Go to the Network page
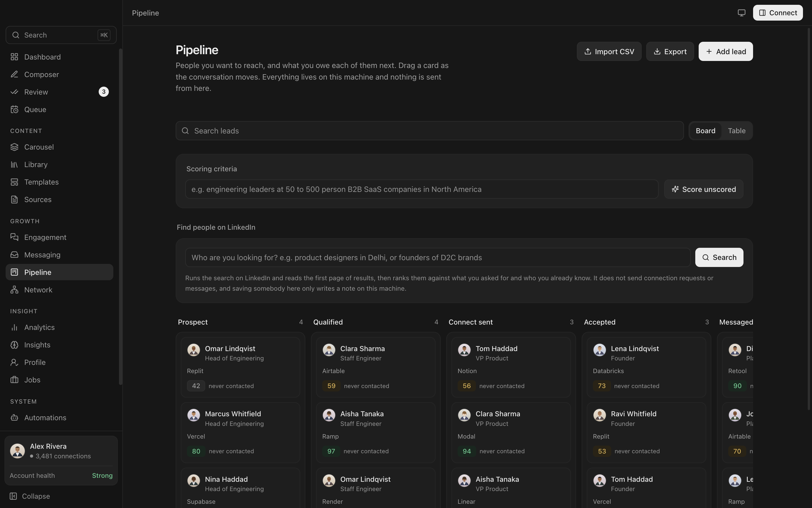This screenshot has height=508, width=812. (x=59, y=290)
